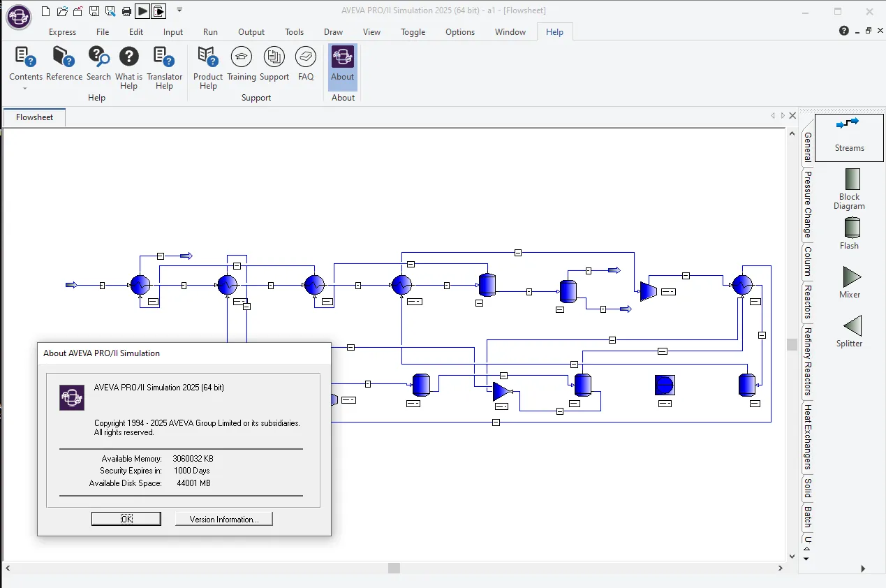Pick the Flash drum unit from palette
886x588 pixels.
(x=850, y=233)
